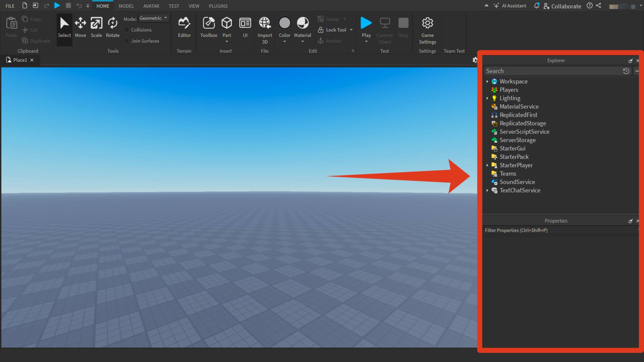The height and width of the screenshot is (362, 644).
Task: Open the Terrain Editor
Action: [184, 27]
